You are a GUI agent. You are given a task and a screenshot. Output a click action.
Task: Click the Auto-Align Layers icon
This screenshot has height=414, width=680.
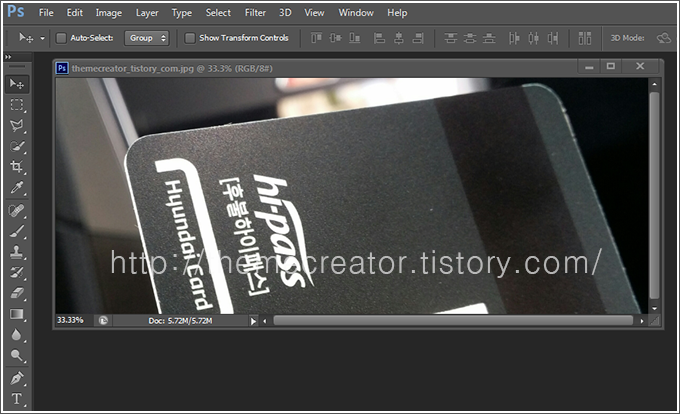585,38
